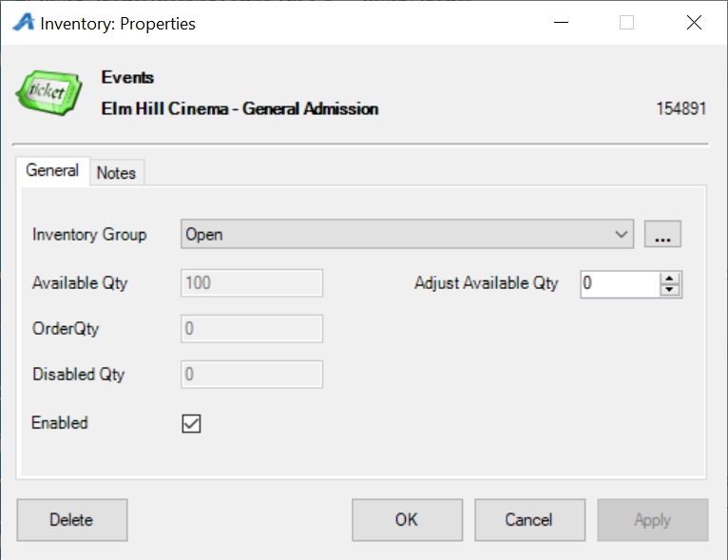
Task: Select the General tab
Action: pos(52,170)
